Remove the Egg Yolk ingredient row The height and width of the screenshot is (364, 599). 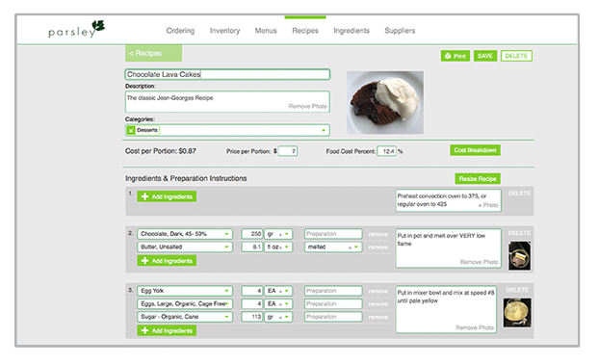pos(378,292)
